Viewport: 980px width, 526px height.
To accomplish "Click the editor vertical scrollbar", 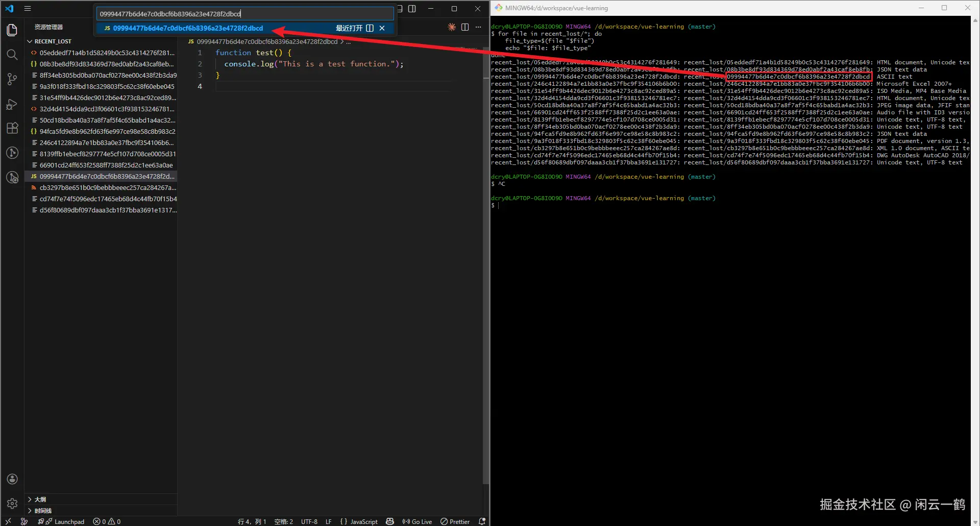I will (x=485, y=266).
